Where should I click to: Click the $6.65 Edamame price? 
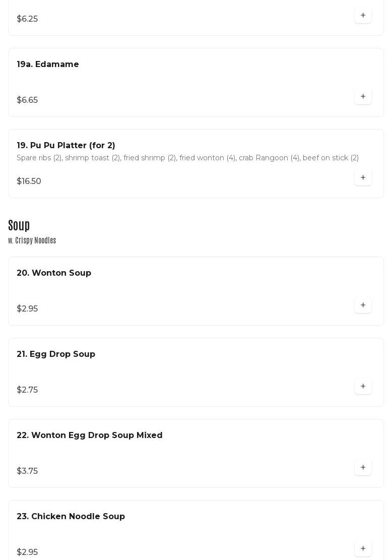pyautogui.click(x=27, y=100)
